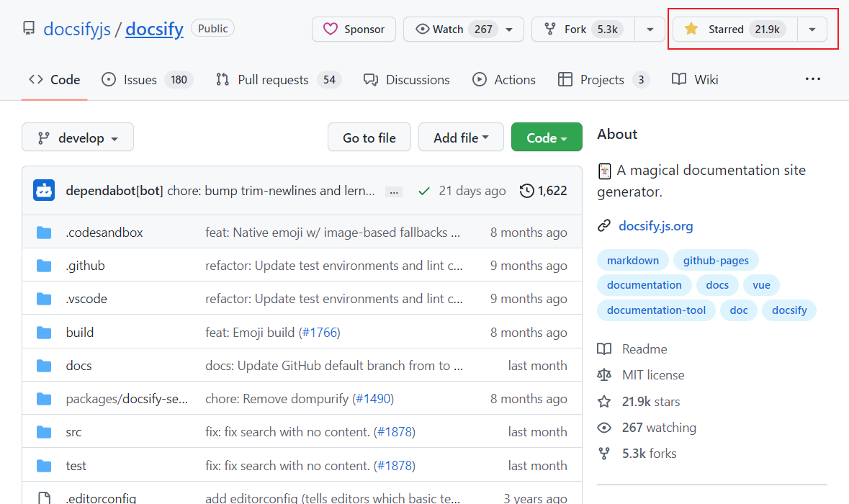
Task: Open the Projects tab
Action: pos(603,80)
